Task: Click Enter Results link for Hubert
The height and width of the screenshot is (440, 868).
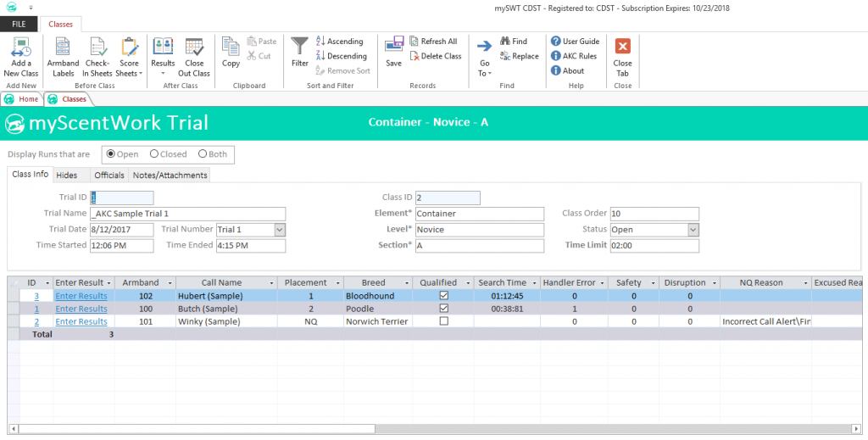Action: point(81,296)
